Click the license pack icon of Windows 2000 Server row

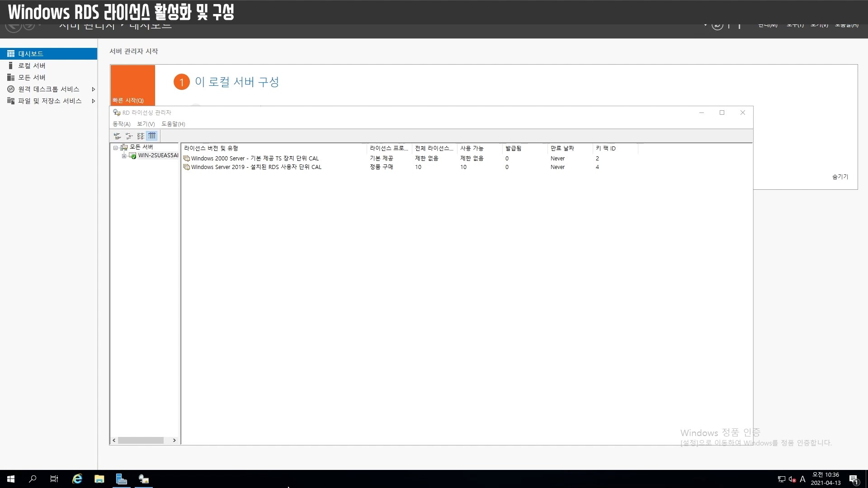(186, 159)
